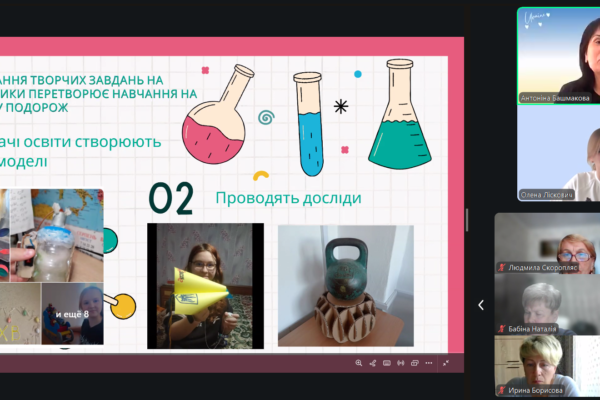
Task: Click muted mic icon beside Бабіна Наталія
Action: pyautogui.click(x=501, y=329)
